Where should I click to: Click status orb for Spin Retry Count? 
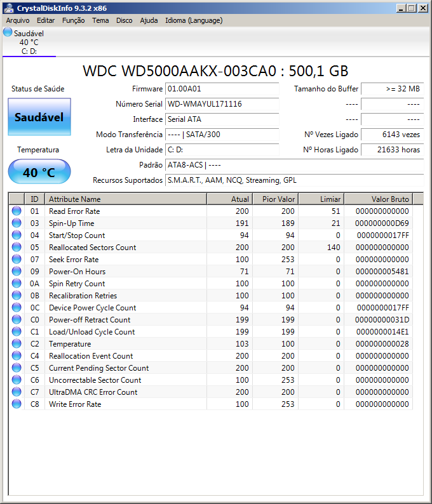[17, 283]
